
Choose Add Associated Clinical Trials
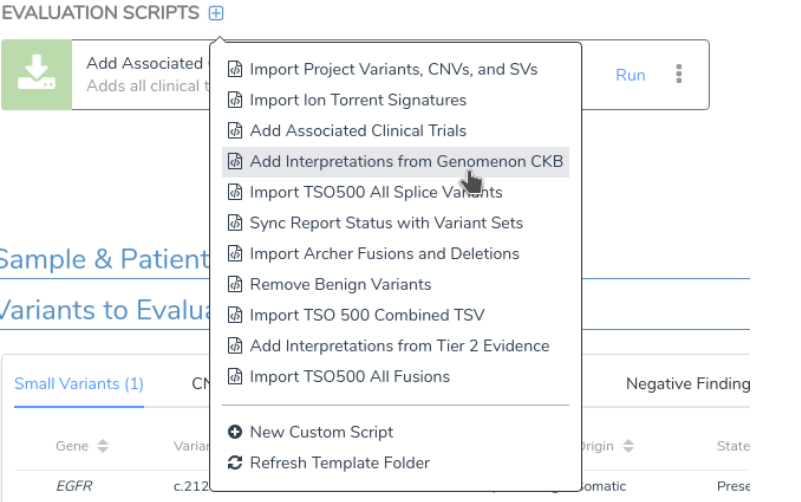point(358,130)
